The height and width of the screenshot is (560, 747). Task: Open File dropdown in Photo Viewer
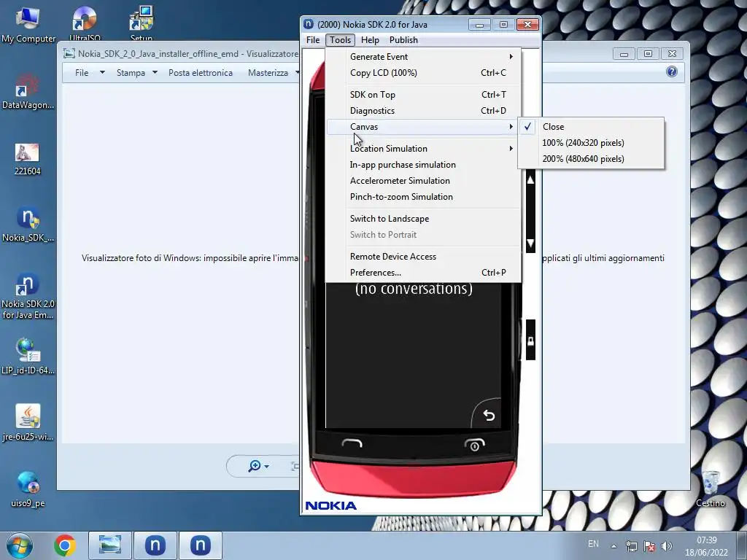[x=90, y=73]
